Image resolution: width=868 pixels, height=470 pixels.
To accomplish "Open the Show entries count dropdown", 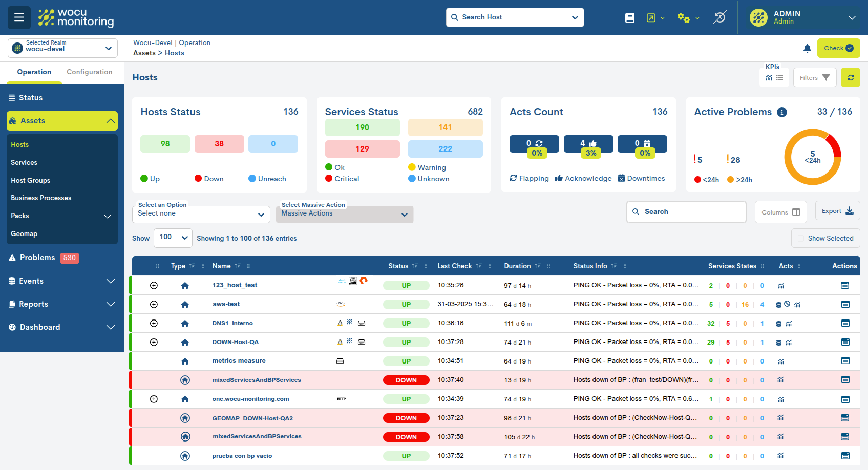I will pos(173,238).
